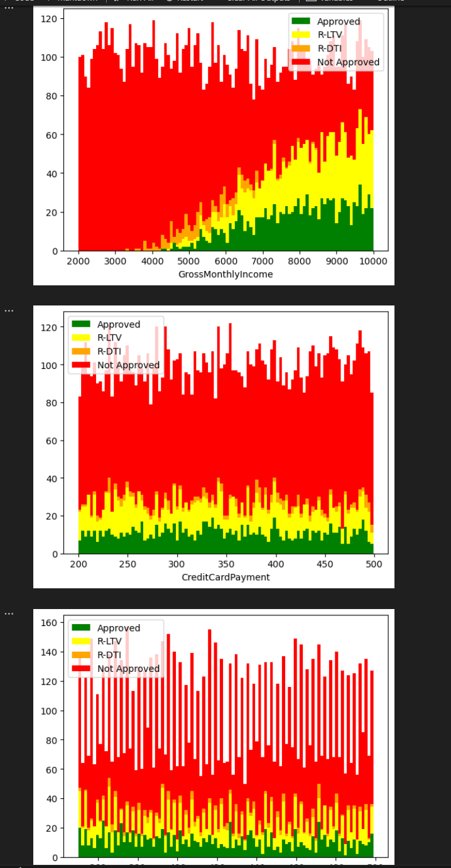Click the 2000 tick on GrossMonthlyIncome axis
Viewport: 451px width, 868px height.
pos(79,260)
